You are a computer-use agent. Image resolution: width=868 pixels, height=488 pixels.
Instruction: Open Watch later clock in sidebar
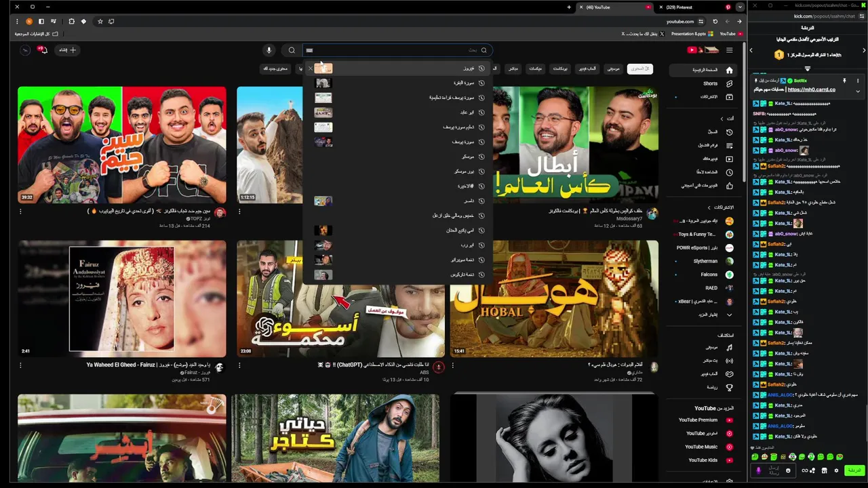click(x=729, y=172)
